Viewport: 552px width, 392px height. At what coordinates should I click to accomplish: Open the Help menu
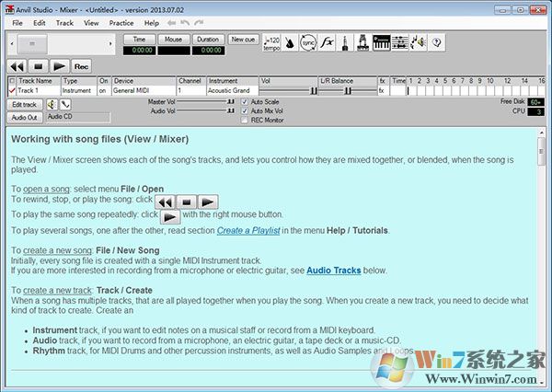[x=152, y=23]
